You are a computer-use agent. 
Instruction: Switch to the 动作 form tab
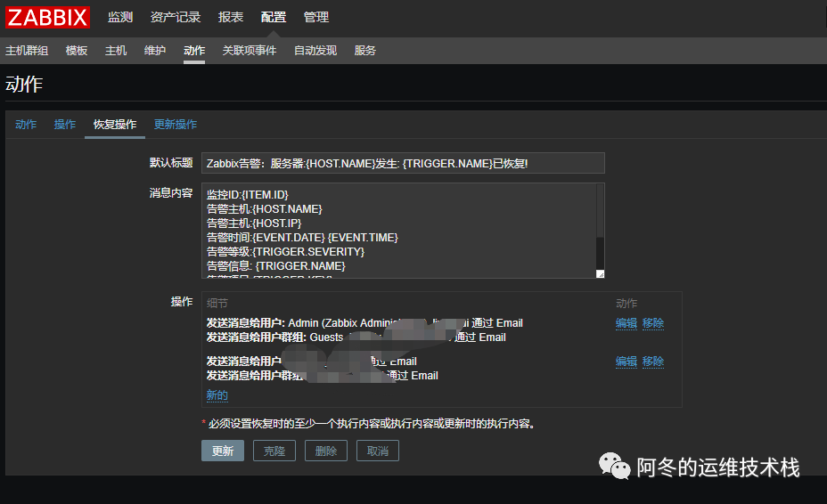coord(26,125)
